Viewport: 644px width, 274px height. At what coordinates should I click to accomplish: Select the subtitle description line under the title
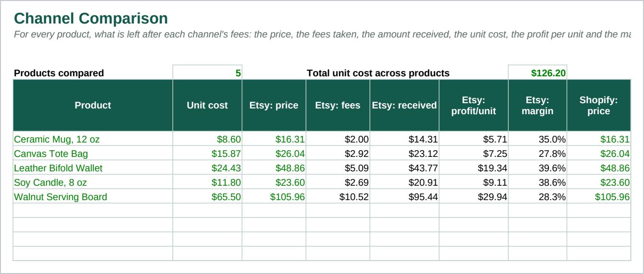coord(322,35)
